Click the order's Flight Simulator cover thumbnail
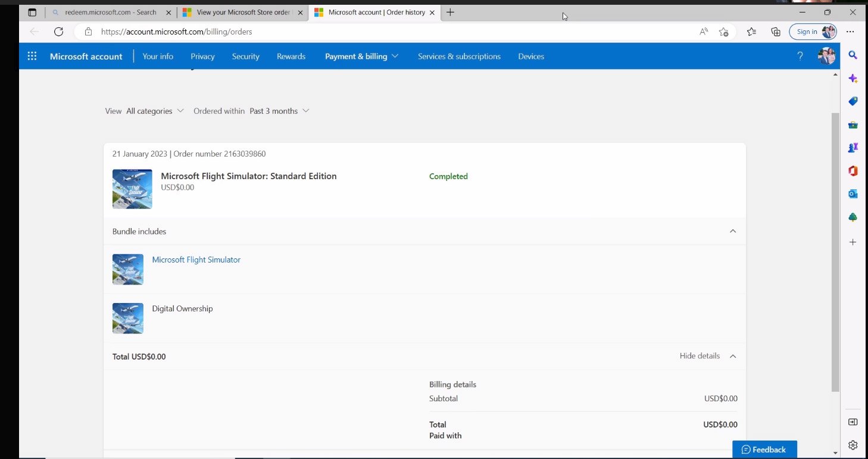Screen dimensions: 868x459 (132, 189)
